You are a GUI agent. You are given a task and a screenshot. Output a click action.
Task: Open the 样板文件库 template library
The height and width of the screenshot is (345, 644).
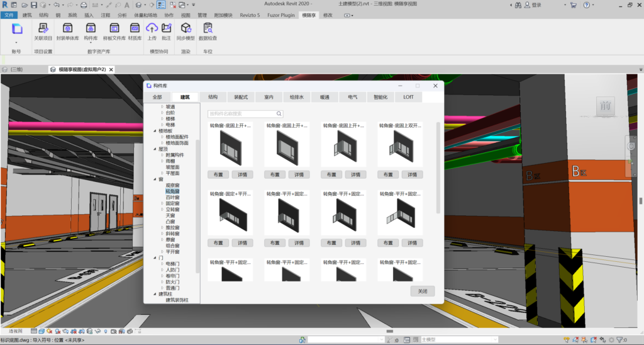pyautogui.click(x=114, y=29)
